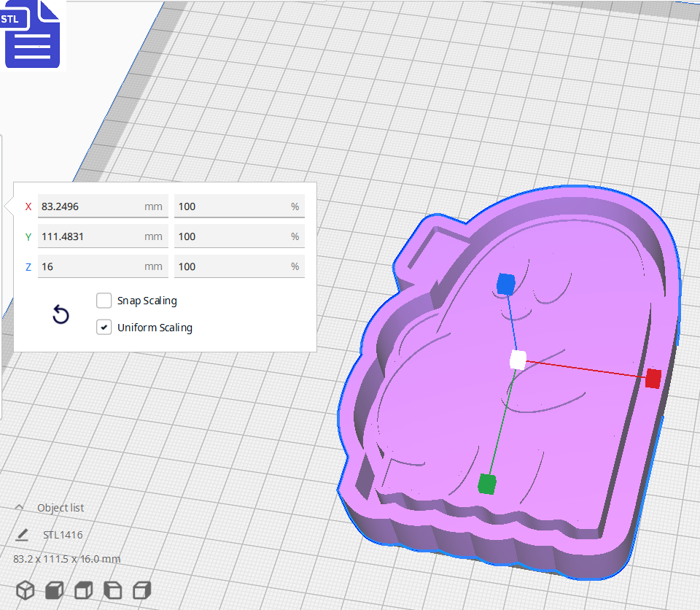Image resolution: width=700 pixels, height=610 pixels.
Task: Click the green Y-axis scale handle
Action: click(x=487, y=483)
